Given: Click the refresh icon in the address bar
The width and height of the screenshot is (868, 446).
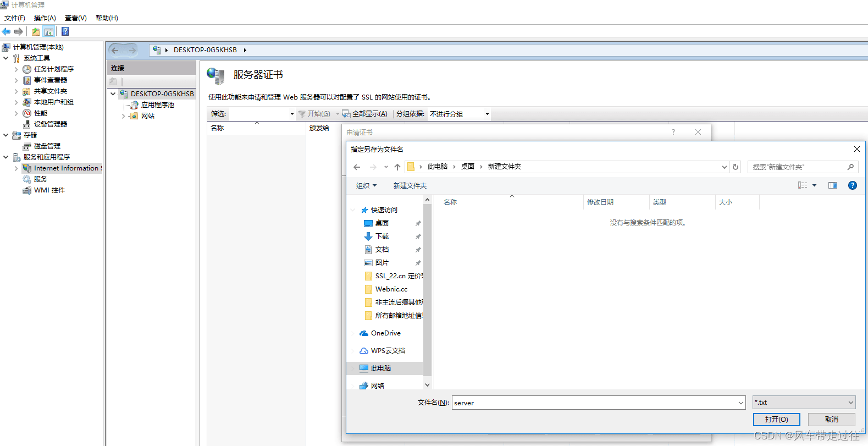Looking at the screenshot, I should [x=736, y=167].
